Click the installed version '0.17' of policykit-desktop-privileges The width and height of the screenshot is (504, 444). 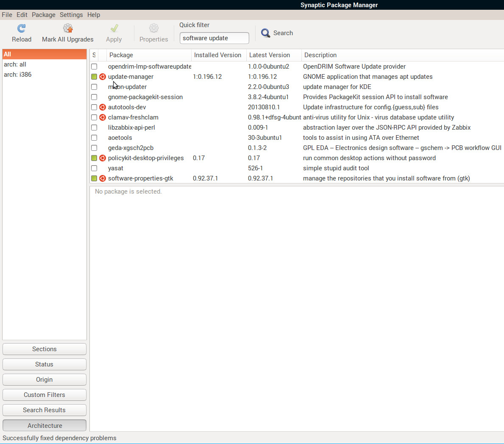[x=199, y=158]
